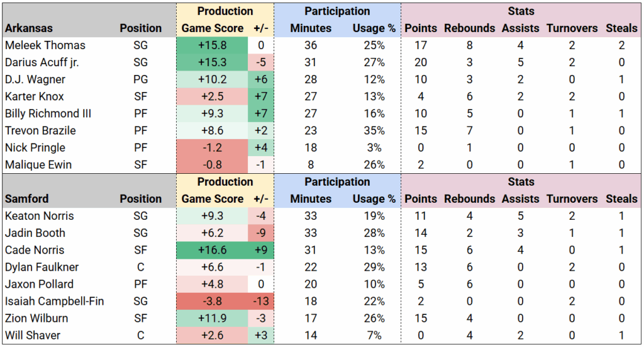The image size is (644, 347).
Task: Click the Arkansas Rebounds column header
Action: [x=469, y=28]
